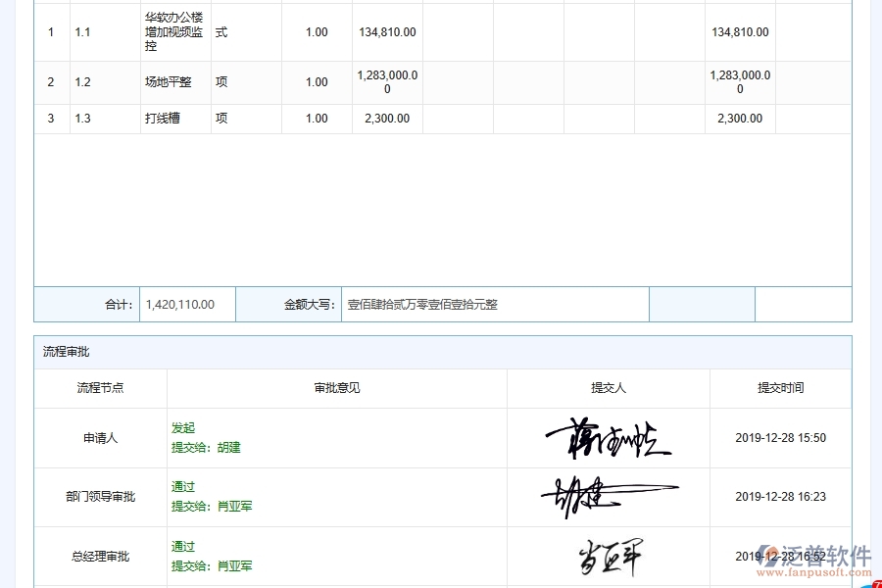The height and width of the screenshot is (588, 882).
Task: Click the 提交时间 2019-12-28 15:50 cell
Action: (x=779, y=438)
